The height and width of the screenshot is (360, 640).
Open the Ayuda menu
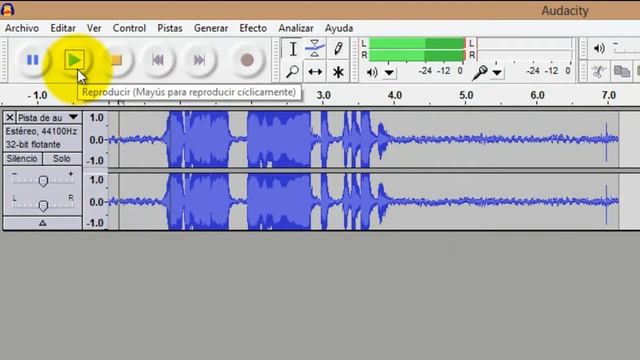tap(339, 28)
